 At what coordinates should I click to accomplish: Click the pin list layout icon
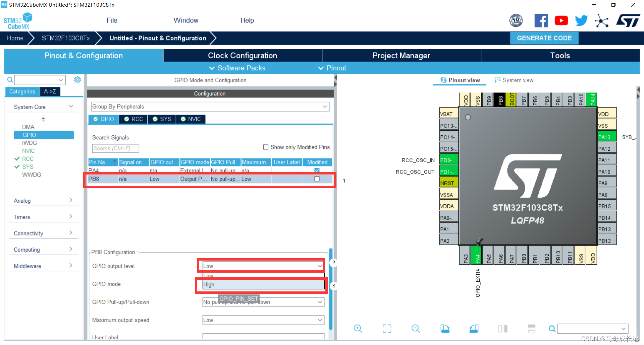point(532,329)
